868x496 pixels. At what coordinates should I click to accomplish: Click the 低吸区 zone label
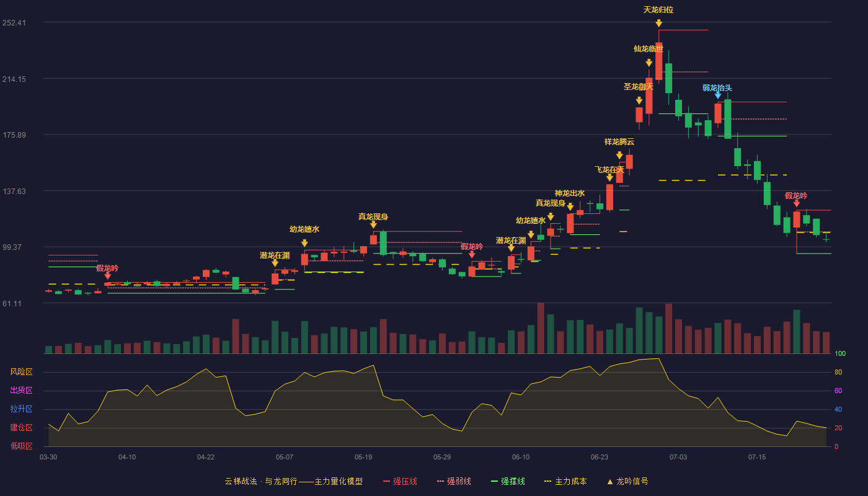pos(21,446)
